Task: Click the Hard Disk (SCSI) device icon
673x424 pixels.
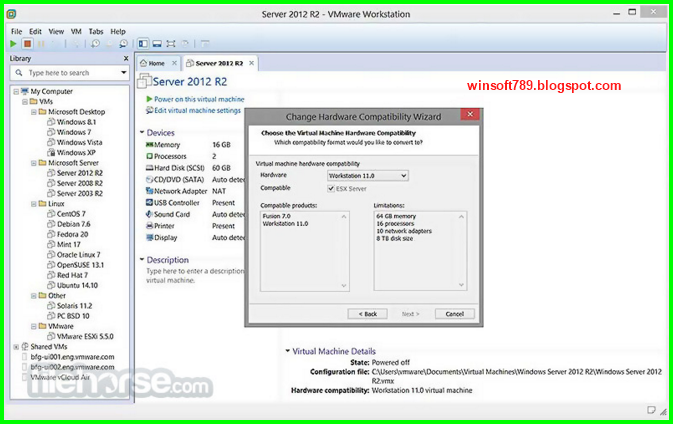Action: pyautogui.click(x=149, y=168)
